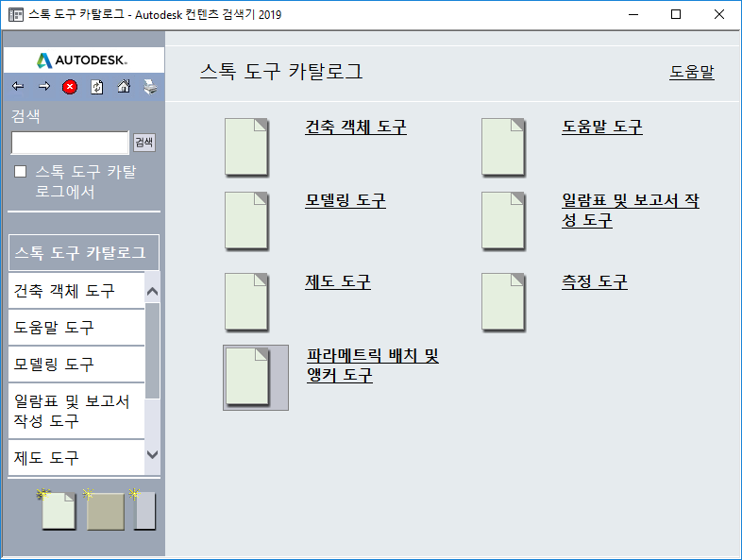Open the 일람표 및 보고서 작성 도구 page icon

[x=503, y=221]
